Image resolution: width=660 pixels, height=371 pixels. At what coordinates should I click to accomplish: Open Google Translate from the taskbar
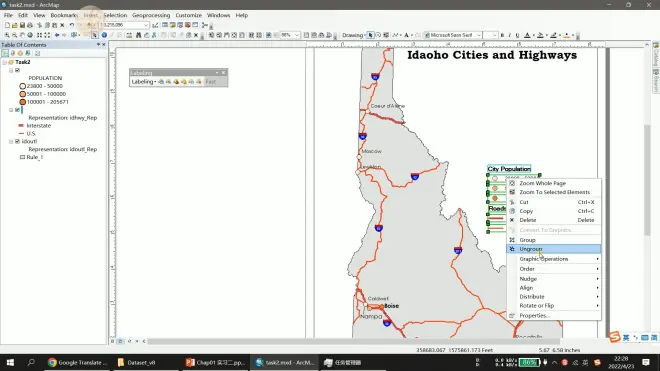point(78,363)
